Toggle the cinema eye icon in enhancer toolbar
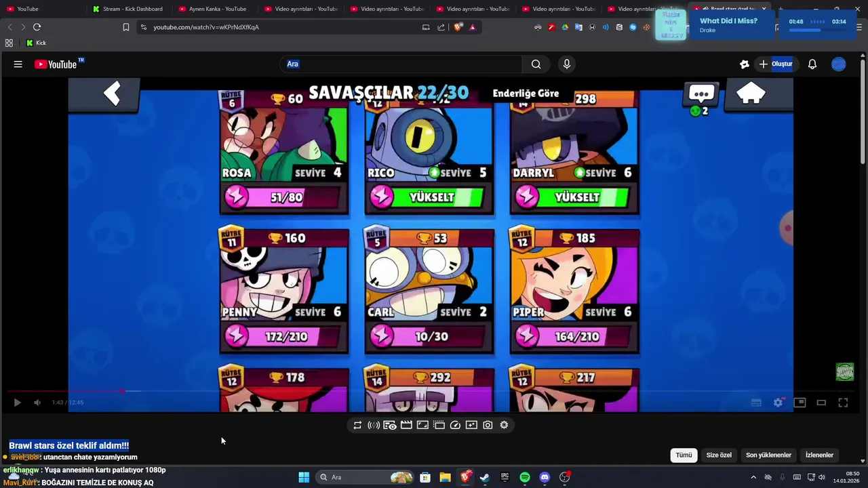This screenshot has width=868, height=488. point(390,425)
